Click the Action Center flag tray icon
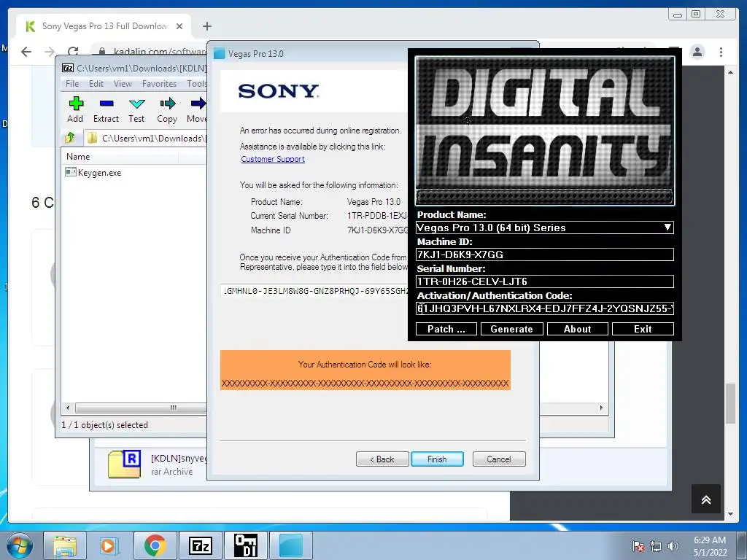 click(638, 545)
